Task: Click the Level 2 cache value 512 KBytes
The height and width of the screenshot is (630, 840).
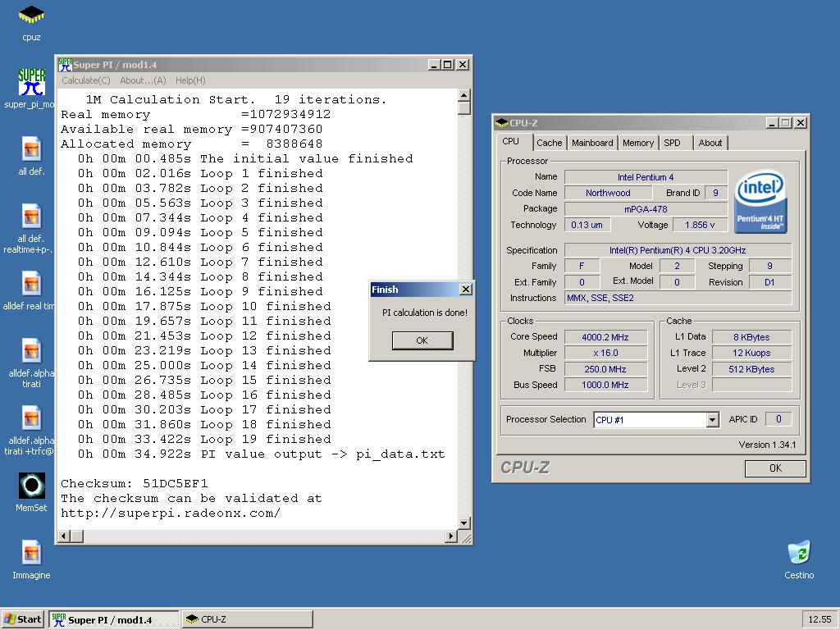Action: pos(751,369)
